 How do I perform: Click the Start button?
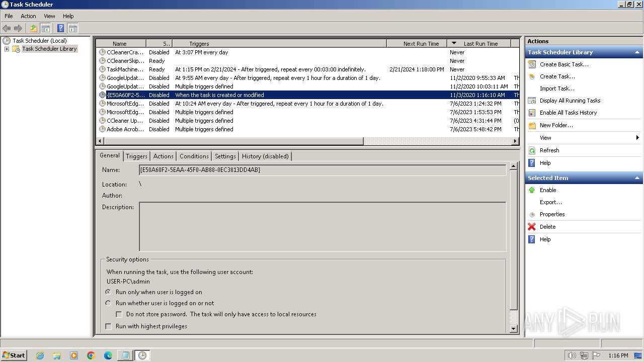[14, 355]
